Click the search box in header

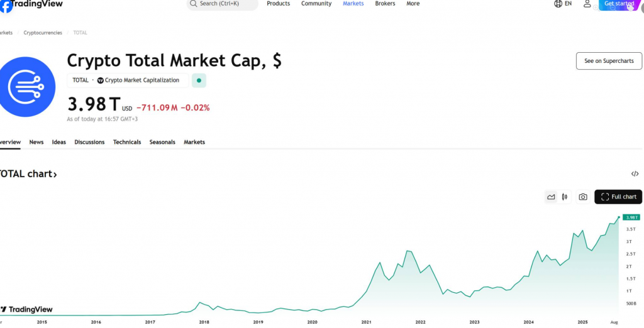(223, 4)
